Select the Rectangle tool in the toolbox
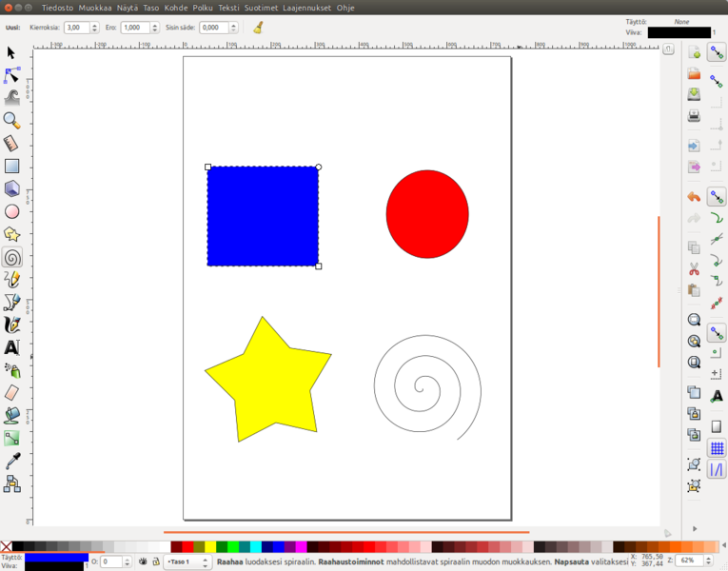The width and height of the screenshot is (728, 571). pyautogui.click(x=11, y=166)
